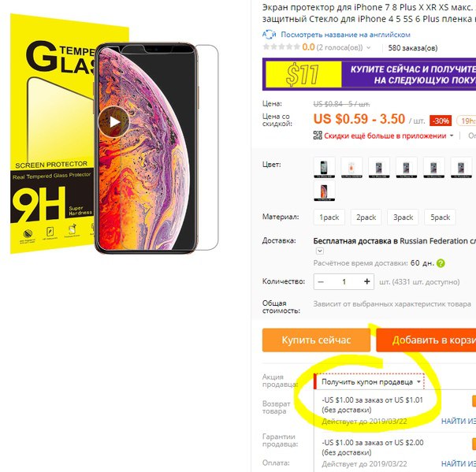Open the green delivery time help icon
The image size is (476, 472).
point(441,263)
